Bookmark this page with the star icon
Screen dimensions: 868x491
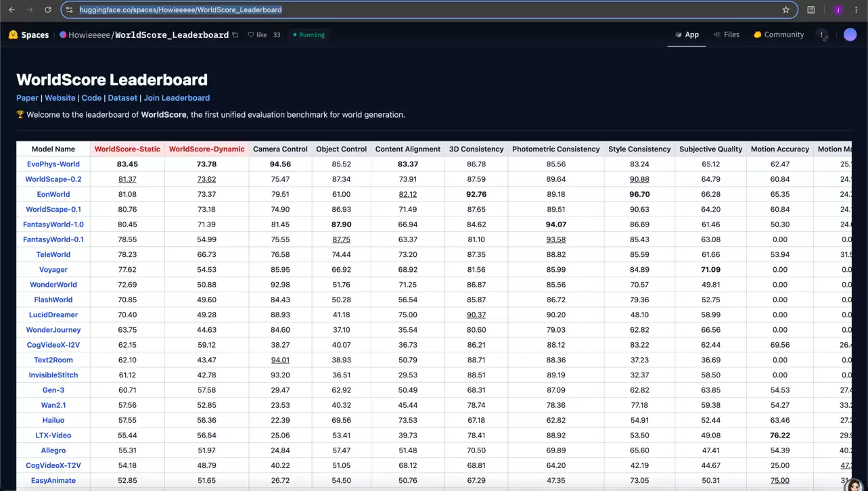(x=785, y=10)
